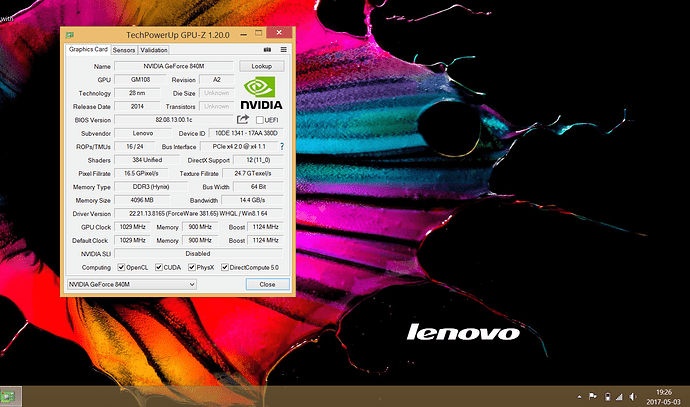
Task: Minimize the GPU-Z window
Action: click(243, 34)
